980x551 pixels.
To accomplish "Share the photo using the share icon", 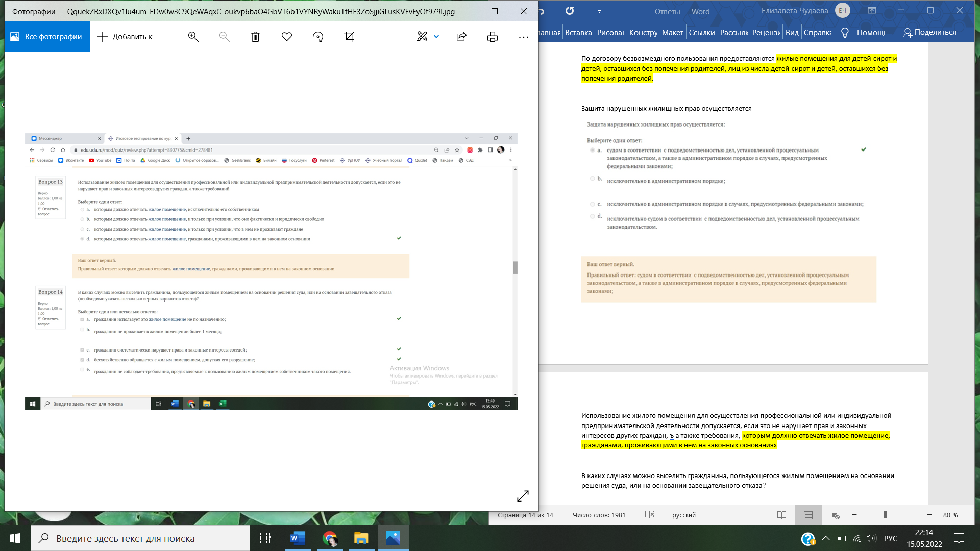I will point(461,37).
